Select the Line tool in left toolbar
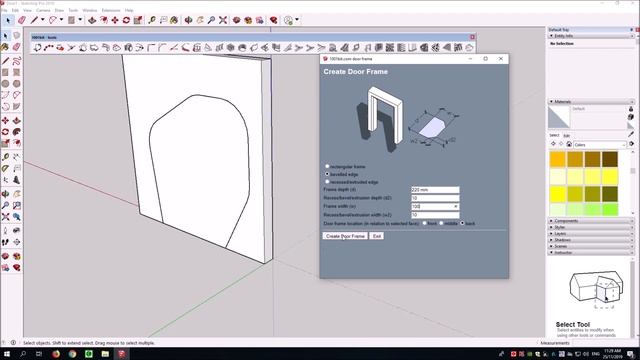Viewport: 640px width, 360px height. click(5, 61)
